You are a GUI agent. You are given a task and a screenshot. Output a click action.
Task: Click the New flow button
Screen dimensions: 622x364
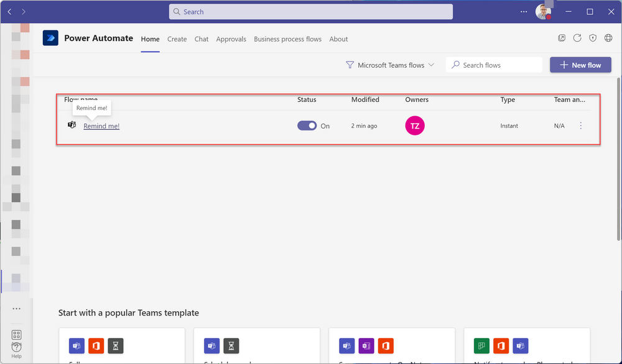580,65
